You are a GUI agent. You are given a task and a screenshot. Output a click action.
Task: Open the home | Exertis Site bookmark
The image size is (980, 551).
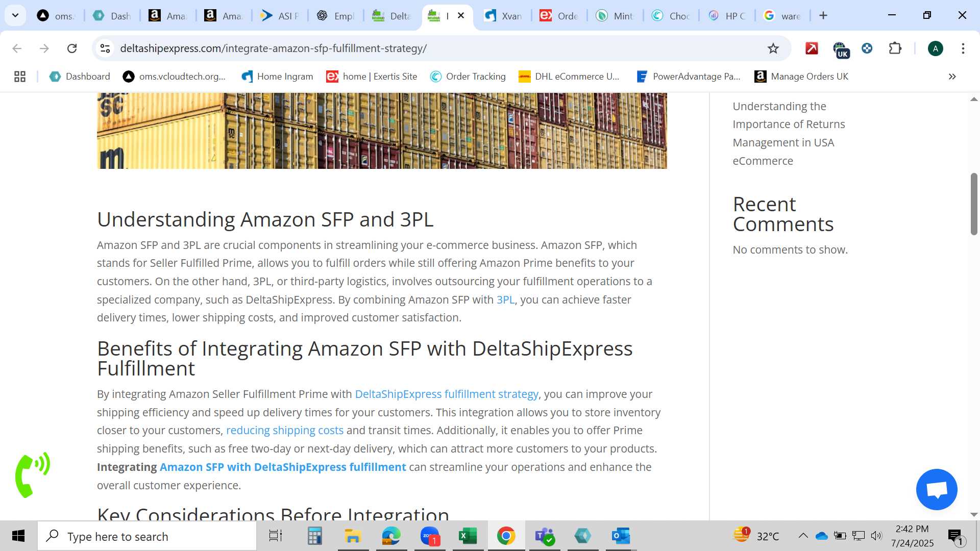coord(372,77)
